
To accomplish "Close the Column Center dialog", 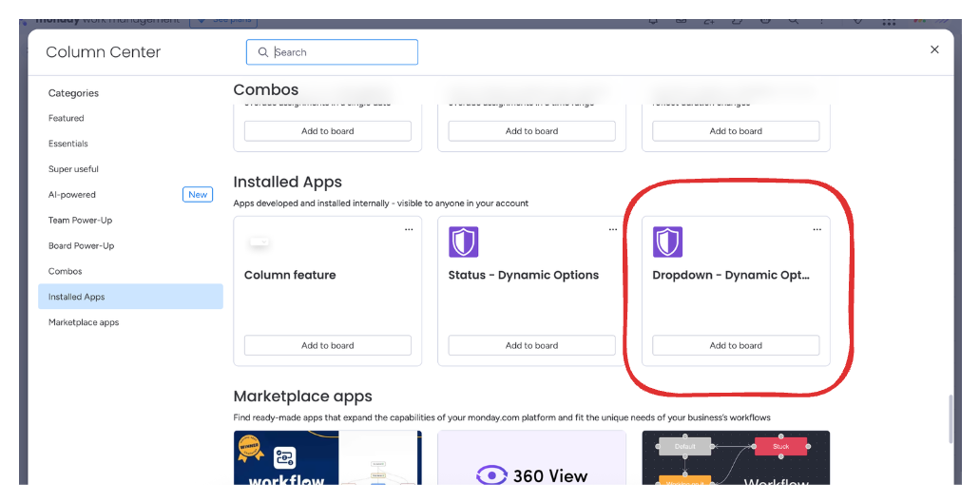I will click(934, 49).
